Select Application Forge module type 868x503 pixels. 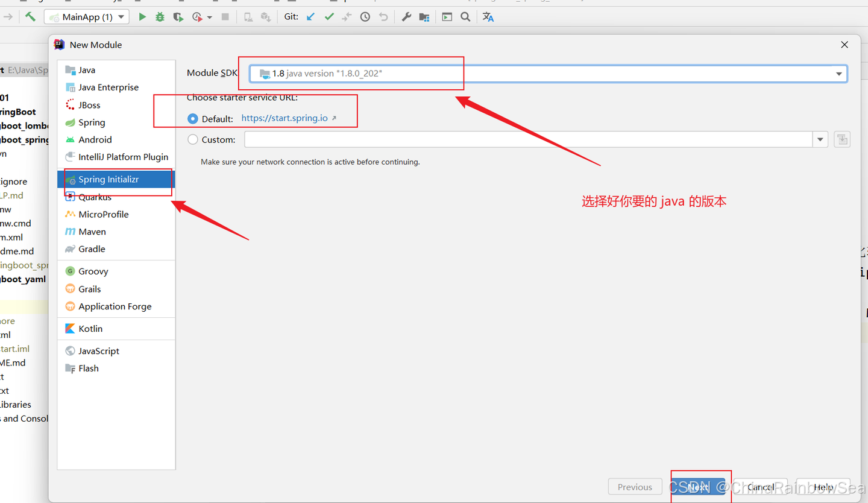coord(116,306)
